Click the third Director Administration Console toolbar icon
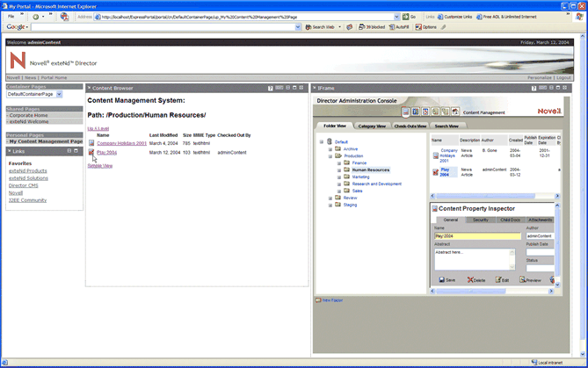The image size is (588, 368). 425,112
